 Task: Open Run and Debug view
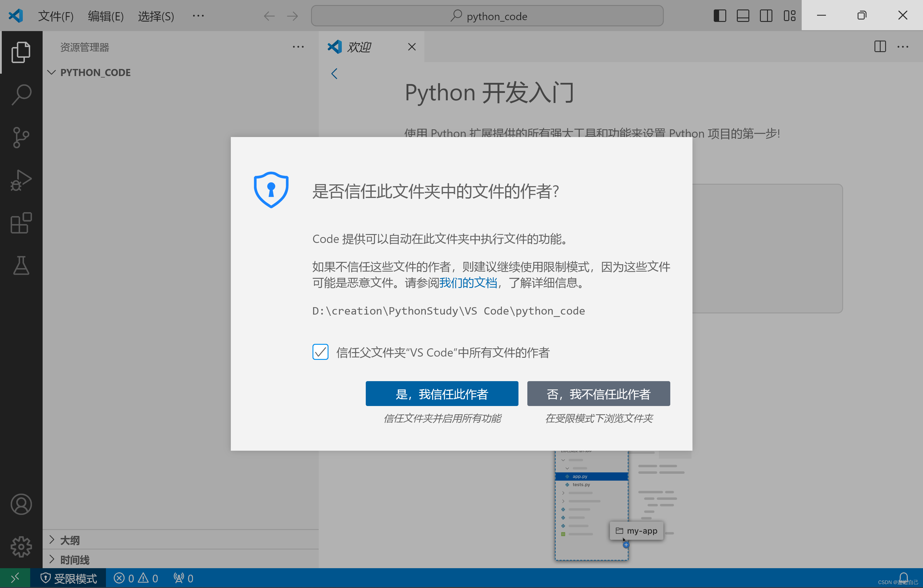click(x=21, y=180)
